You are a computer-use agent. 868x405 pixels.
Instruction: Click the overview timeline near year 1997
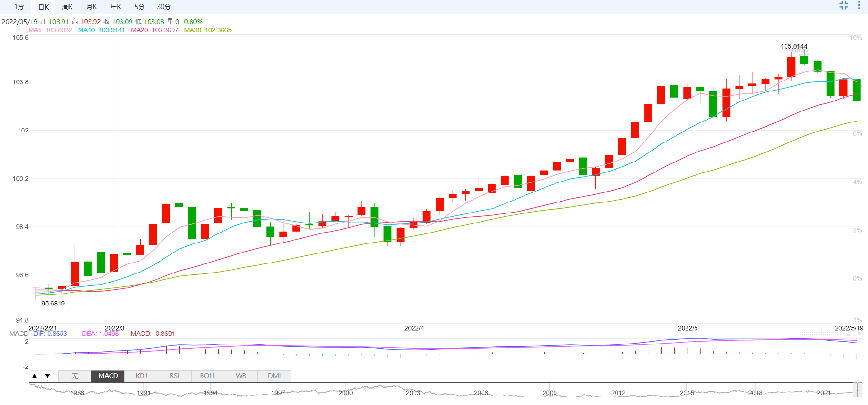coord(278,393)
